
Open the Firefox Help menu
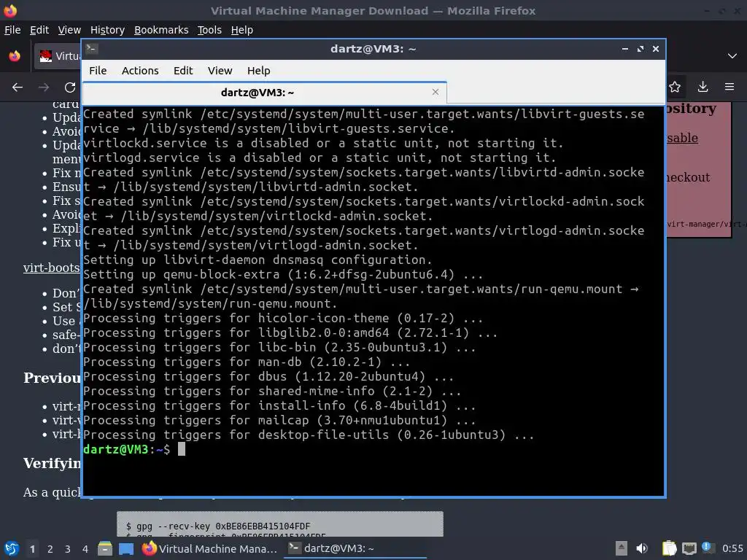click(x=241, y=30)
